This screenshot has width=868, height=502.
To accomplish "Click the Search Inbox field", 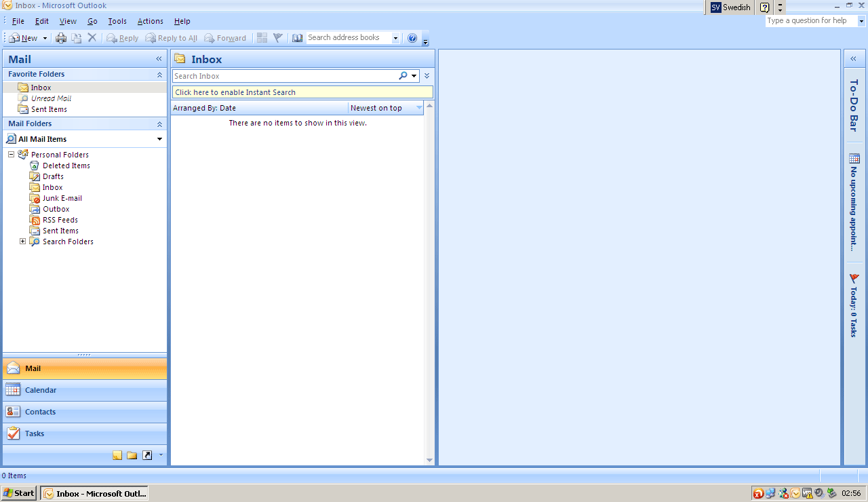I will coord(285,76).
